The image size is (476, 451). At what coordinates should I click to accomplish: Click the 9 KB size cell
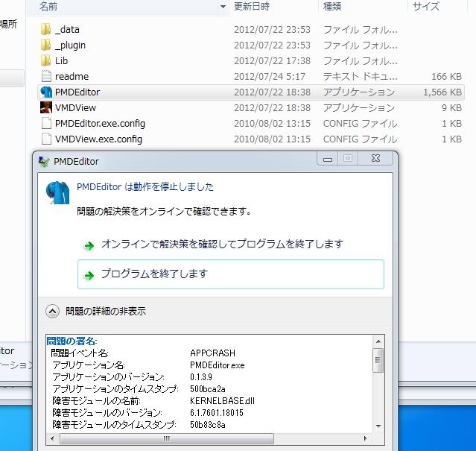(451, 107)
